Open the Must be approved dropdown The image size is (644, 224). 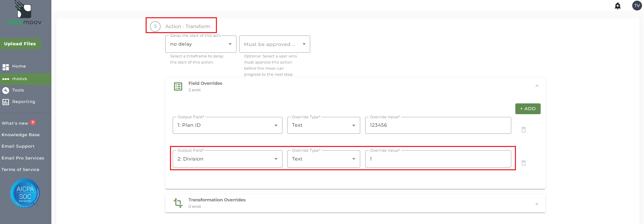click(274, 44)
